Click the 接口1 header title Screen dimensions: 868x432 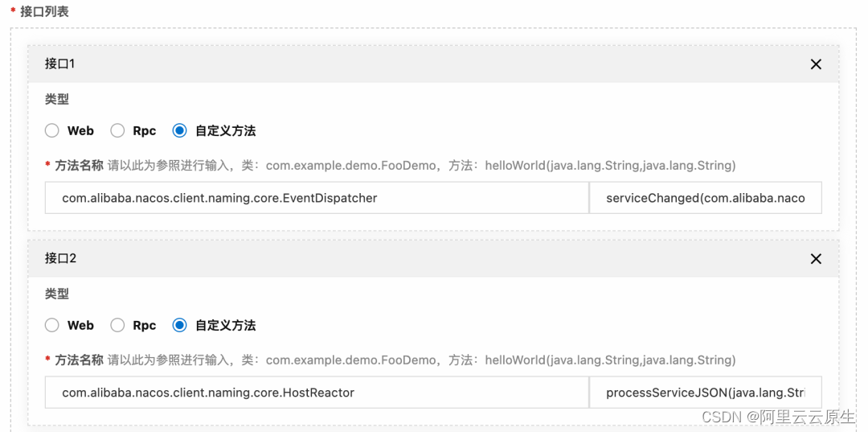coord(59,64)
